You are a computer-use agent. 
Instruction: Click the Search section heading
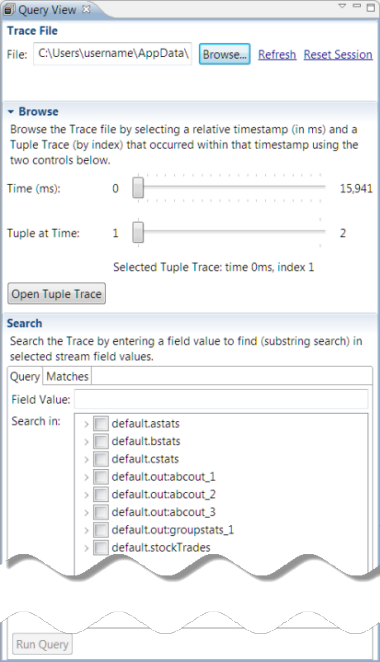point(24,323)
